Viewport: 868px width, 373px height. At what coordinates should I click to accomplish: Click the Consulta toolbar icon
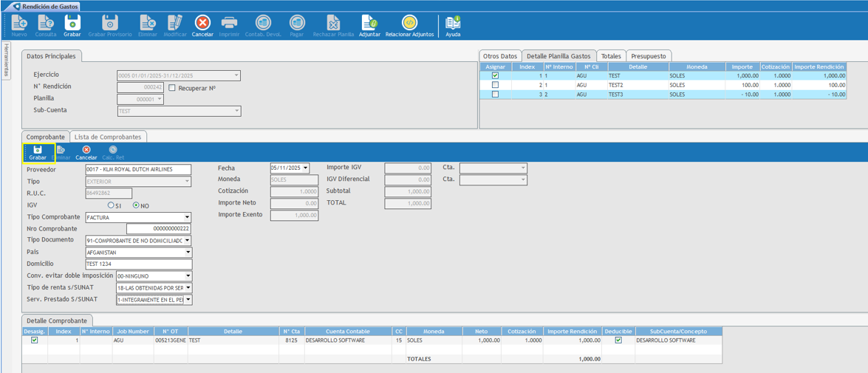tap(46, 25)
